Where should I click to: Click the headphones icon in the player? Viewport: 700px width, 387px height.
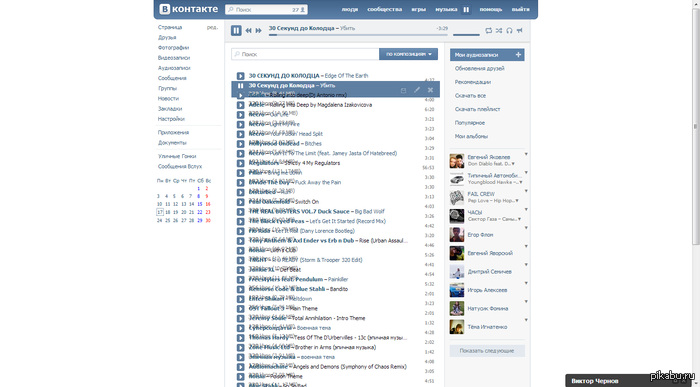pos(509,30)
